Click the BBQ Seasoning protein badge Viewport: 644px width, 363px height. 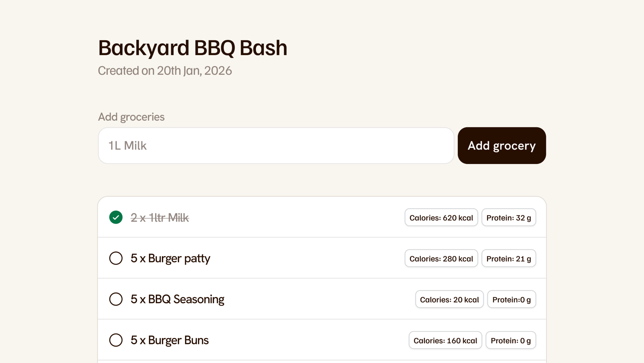point(511,300)
